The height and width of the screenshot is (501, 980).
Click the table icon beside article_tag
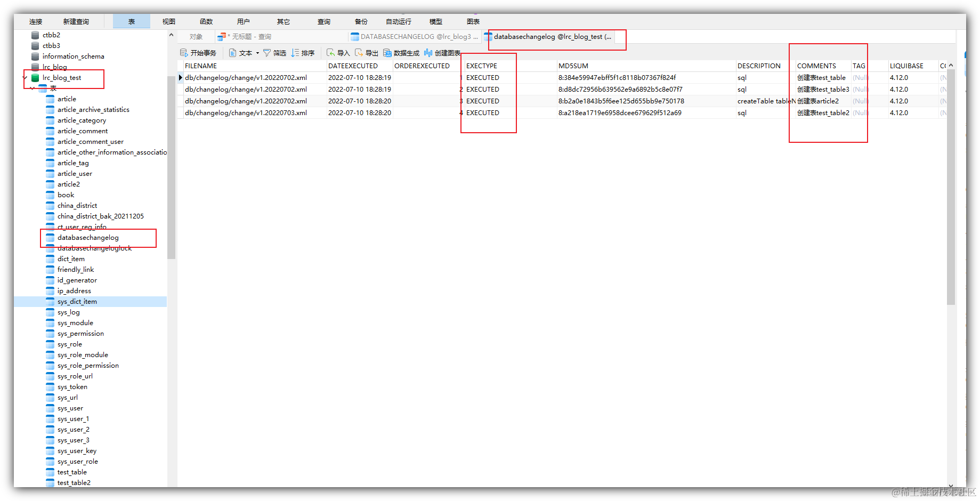pyautogui.click(x=50, y=163)
